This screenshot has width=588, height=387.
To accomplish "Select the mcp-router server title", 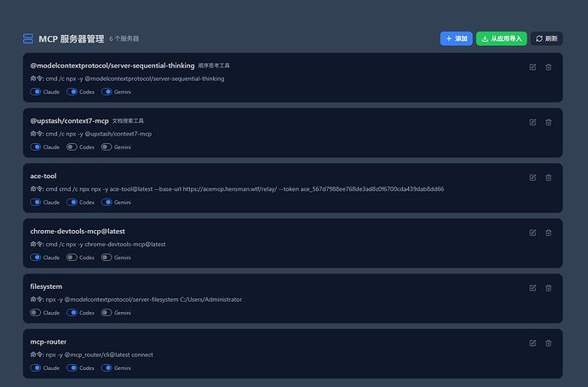I will click(x=49, y=342).
